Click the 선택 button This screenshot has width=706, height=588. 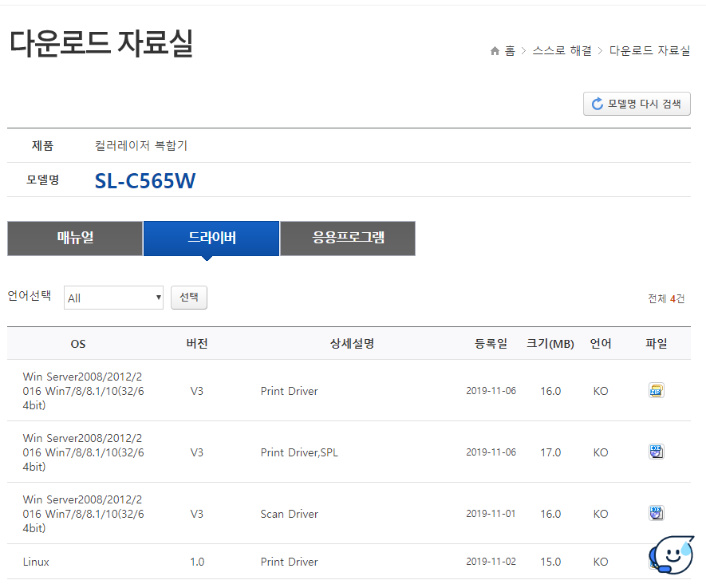coord(188,297)
